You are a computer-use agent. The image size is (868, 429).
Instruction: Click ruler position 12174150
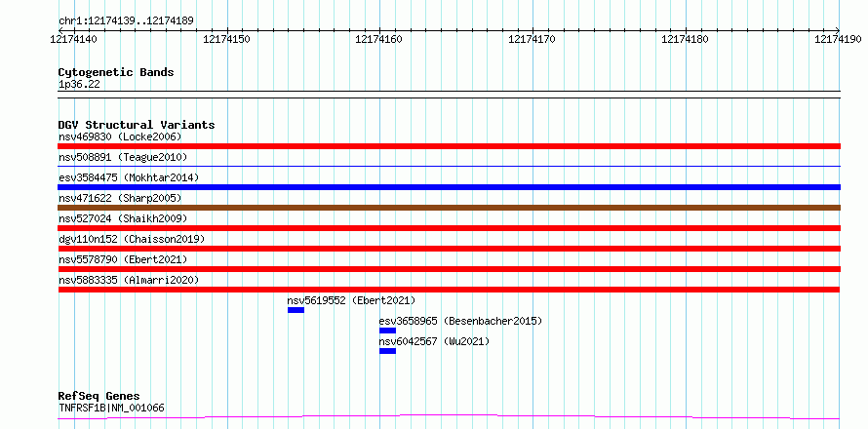tap(227, 39)
